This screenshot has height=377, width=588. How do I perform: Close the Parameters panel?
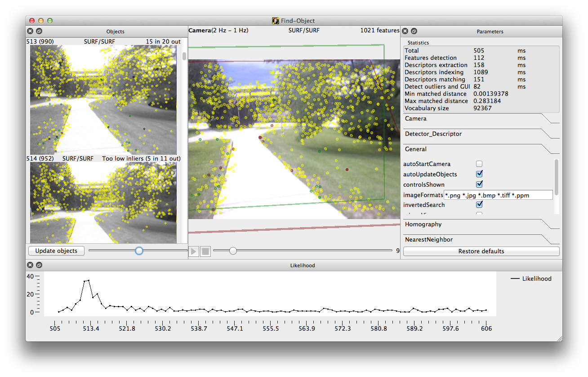[405, 31]
